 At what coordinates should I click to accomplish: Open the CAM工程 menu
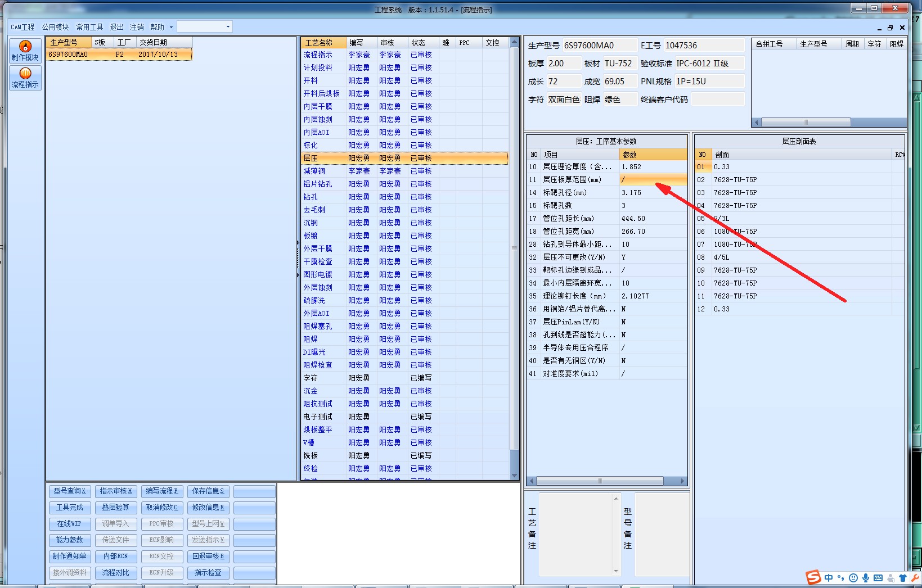(23, 27)
